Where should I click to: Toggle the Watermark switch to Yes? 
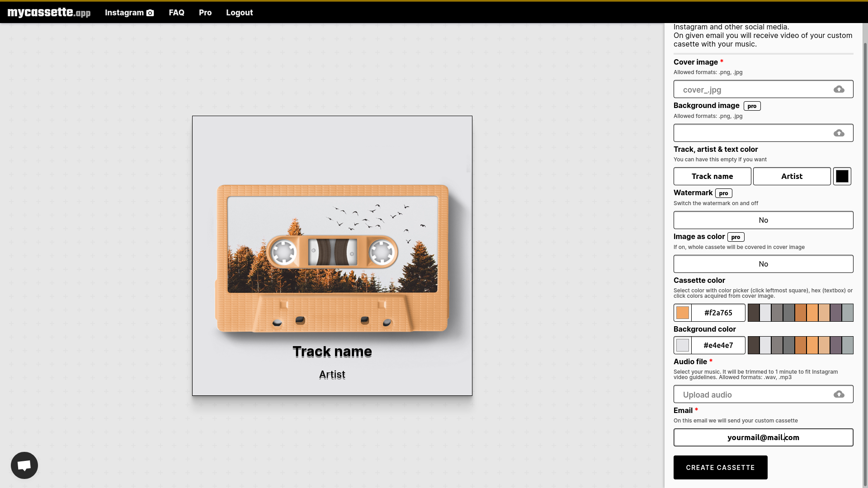coord(763,220)
